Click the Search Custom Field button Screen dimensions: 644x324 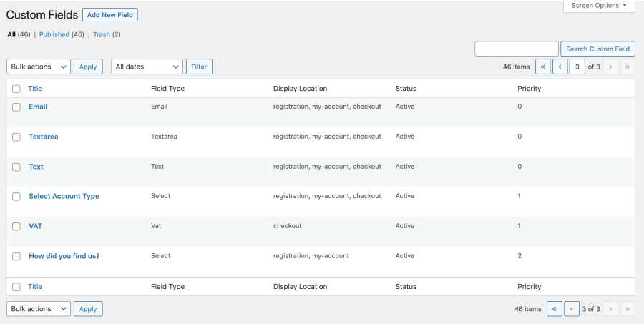[597, 49]
